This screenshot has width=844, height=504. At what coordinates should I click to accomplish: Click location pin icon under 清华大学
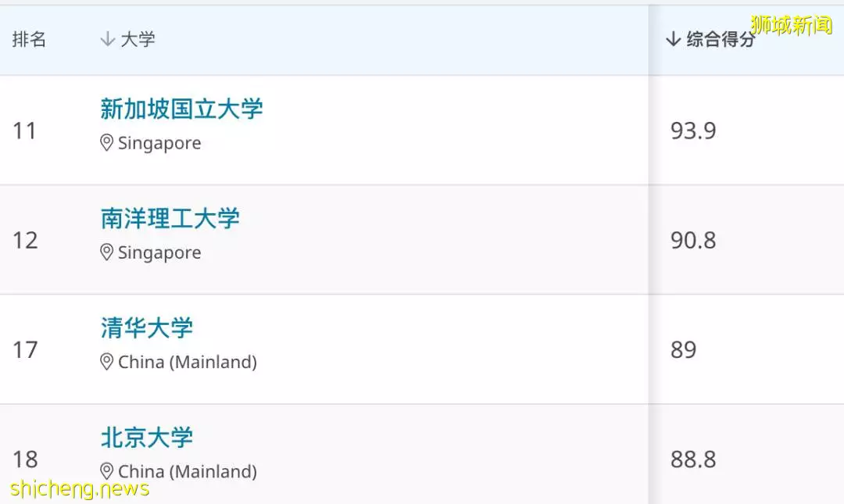[106, 362]
